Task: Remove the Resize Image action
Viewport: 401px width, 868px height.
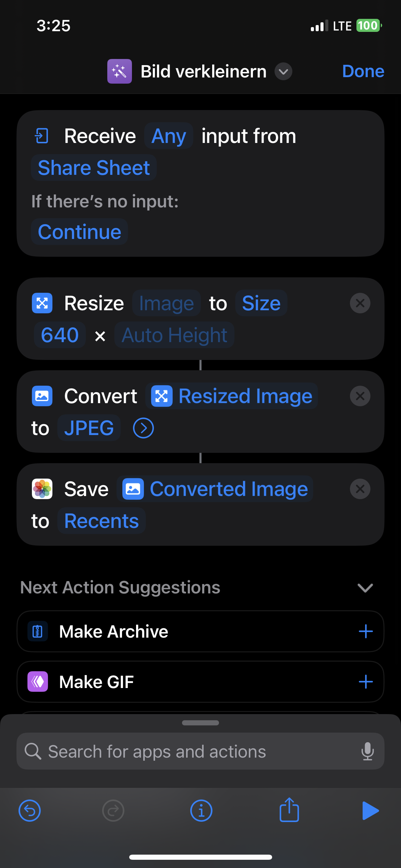Action: click(x=360, y=303)
